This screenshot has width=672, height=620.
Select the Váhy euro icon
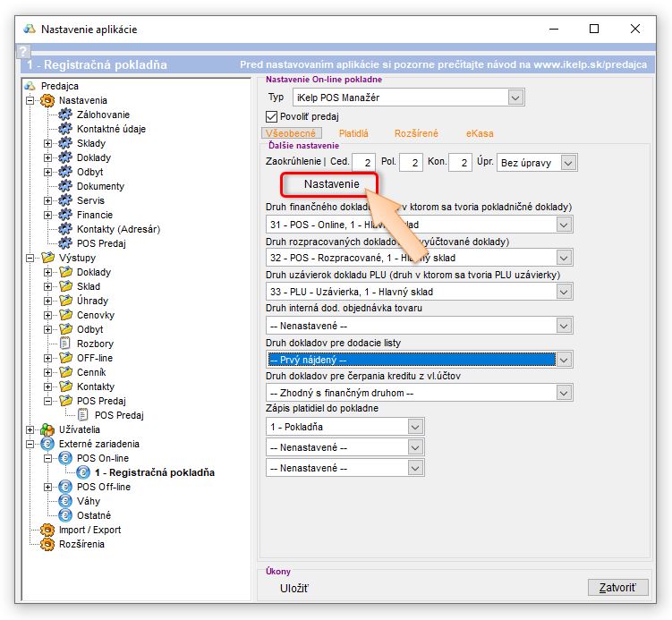coord(64,501)
